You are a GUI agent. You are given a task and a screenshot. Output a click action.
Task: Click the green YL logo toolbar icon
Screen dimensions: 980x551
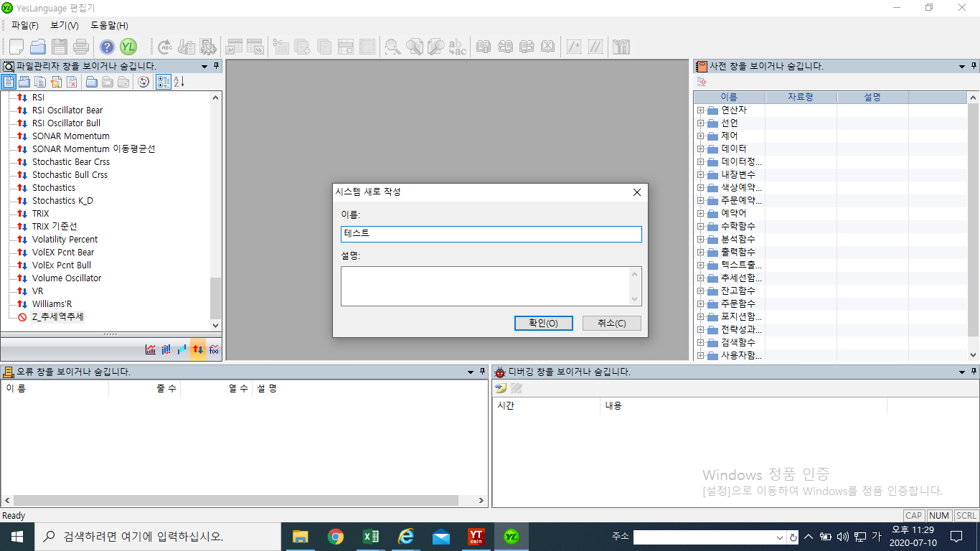pyautogui.click(x=128, y=47)
